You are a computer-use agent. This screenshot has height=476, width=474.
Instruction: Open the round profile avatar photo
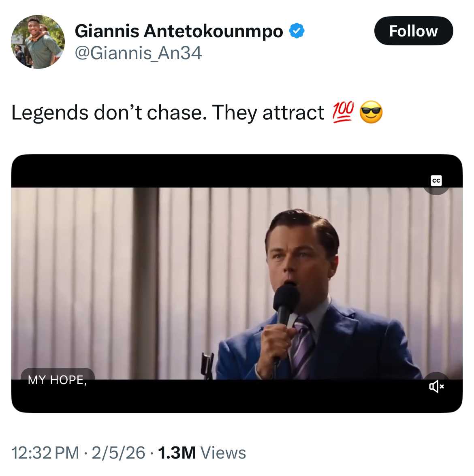point(38,42)
